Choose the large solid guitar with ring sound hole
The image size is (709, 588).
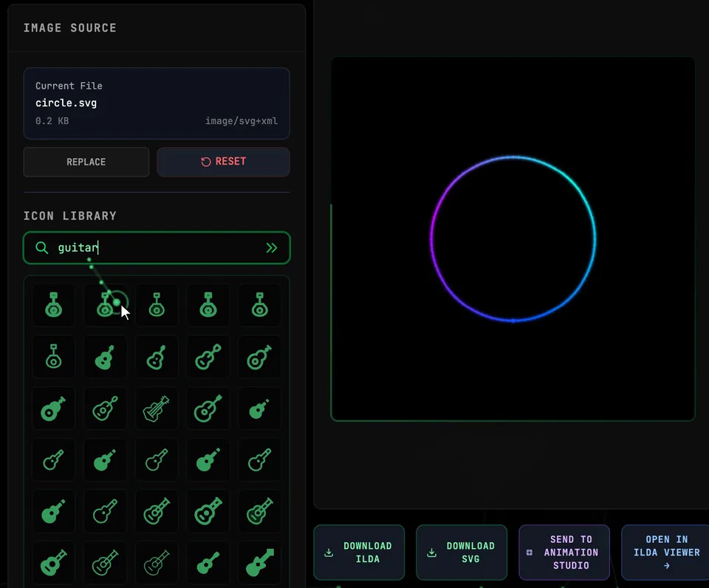point(53,408)
